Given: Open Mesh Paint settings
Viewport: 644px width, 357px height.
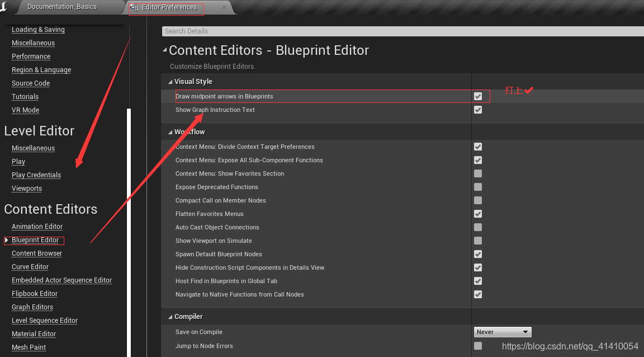Looking at the screenshot, I should tap(29, 347).
